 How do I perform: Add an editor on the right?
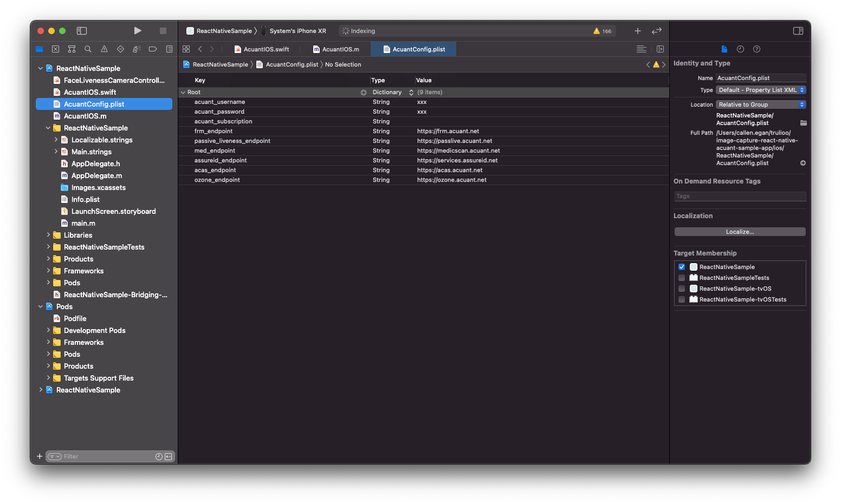click(x=660, y=49)
